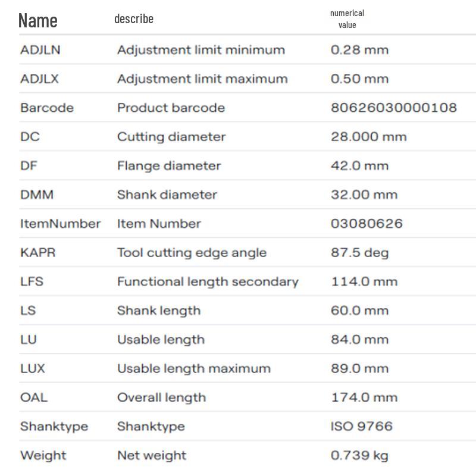Select the LU row name
476x476 pixels.
pos(29,339)
